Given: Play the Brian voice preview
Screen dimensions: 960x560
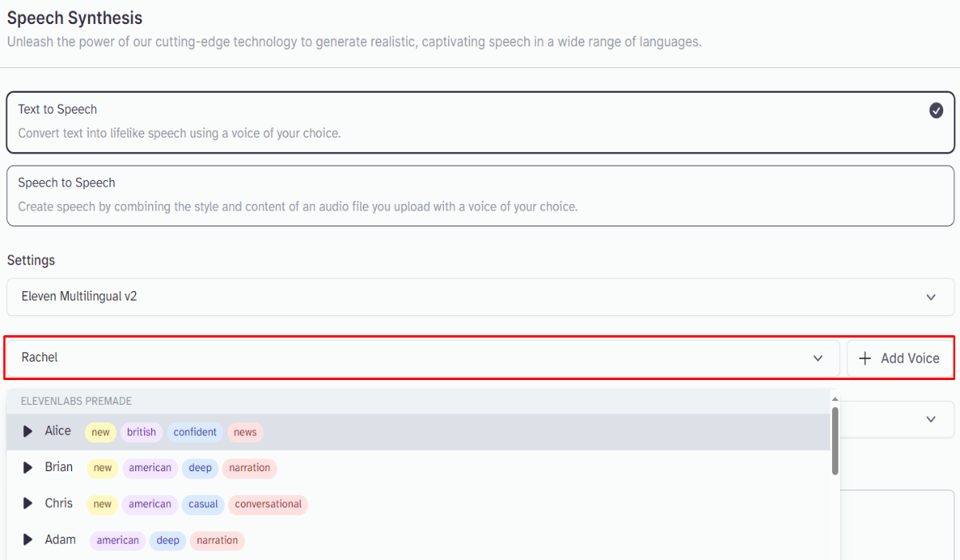Looking at the screenshot, I should click(x=28, y=468).
